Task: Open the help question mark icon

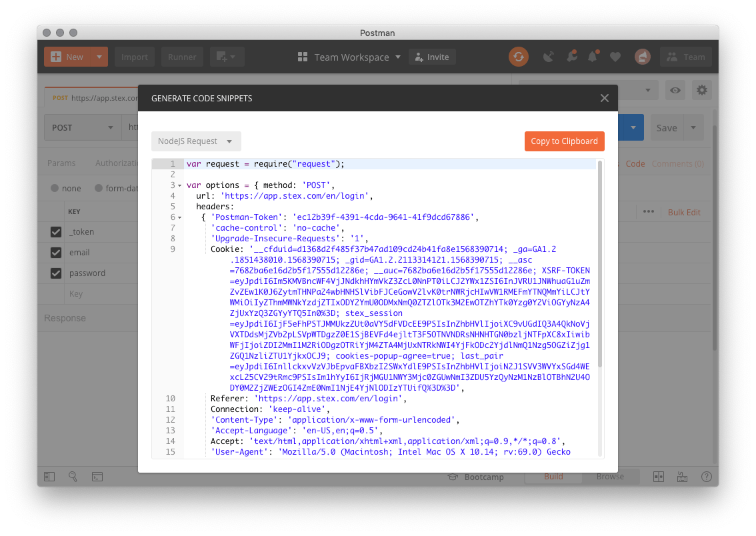Action: pos(707,477)
